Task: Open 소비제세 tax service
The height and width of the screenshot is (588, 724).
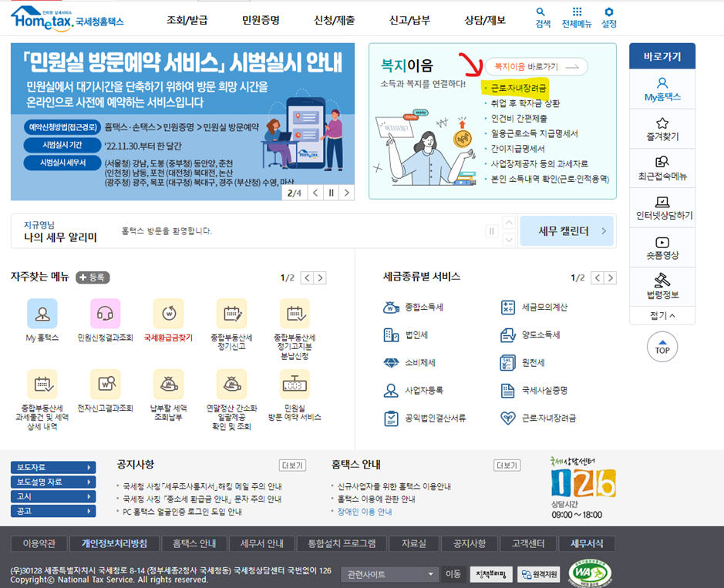Action: click(x=409, y=363)
